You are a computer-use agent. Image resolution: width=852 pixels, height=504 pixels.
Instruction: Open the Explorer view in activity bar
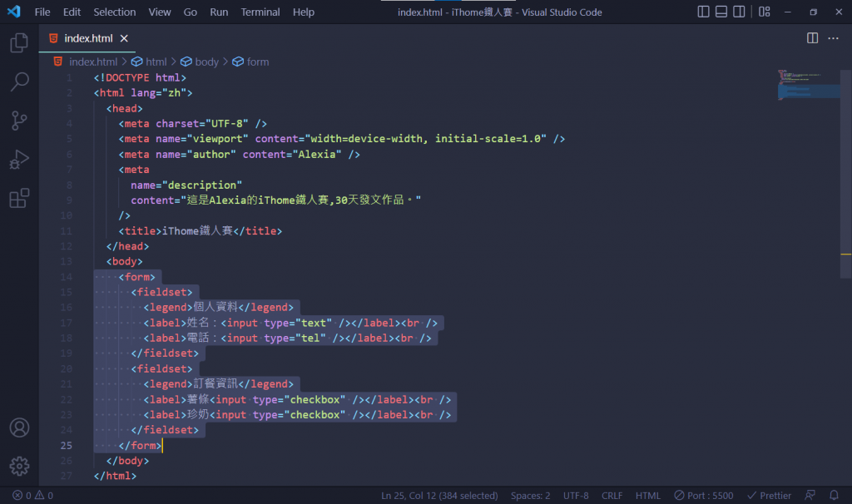(19, 43)
